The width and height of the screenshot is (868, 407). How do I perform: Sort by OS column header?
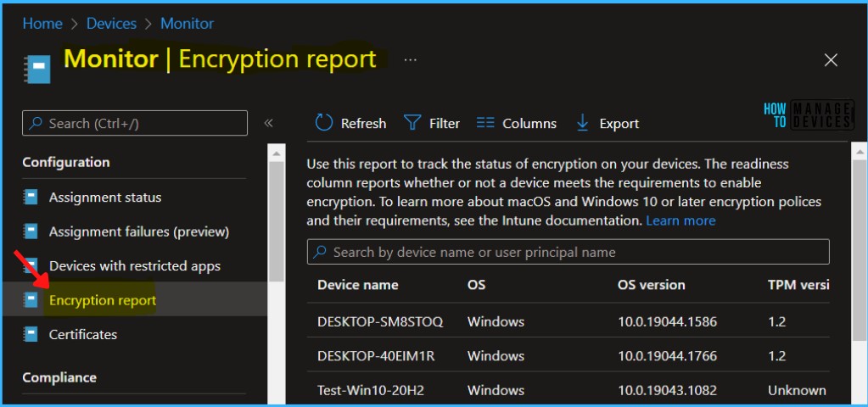(x=476, y=285)
